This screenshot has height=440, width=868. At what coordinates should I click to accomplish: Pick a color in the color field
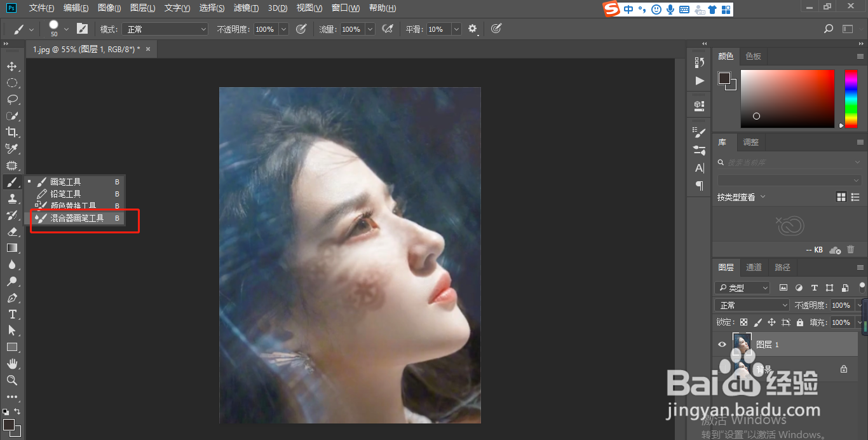click(x=787, y=99)
